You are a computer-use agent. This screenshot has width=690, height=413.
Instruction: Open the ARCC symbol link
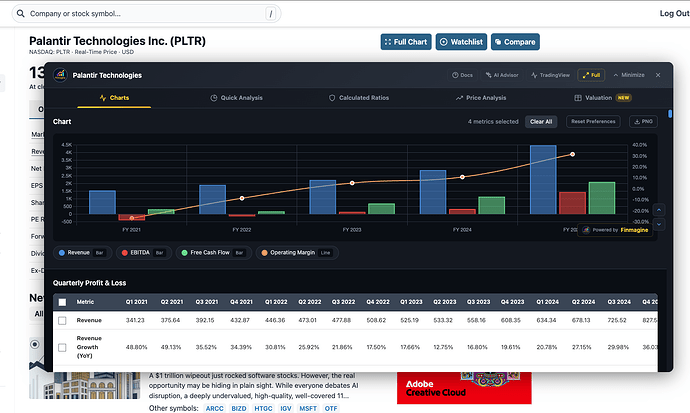215,409
